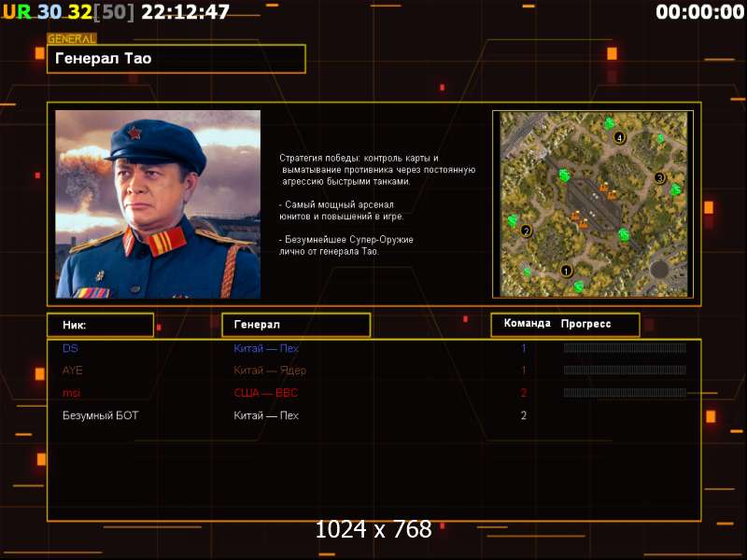Click the 'GENERAL' label above the name box
This screenshot has width=747, height=560.
click(x=72, y=39)
